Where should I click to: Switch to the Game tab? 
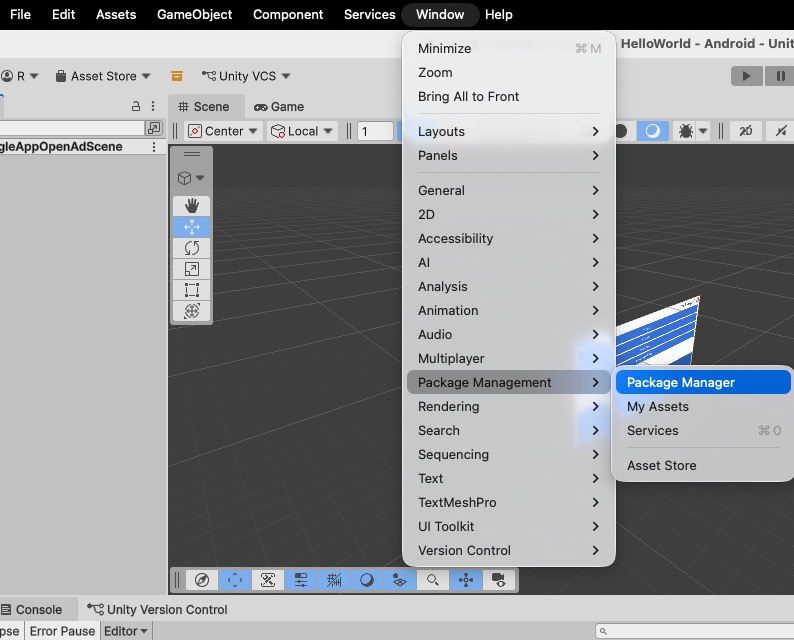(x=279, y=107)
